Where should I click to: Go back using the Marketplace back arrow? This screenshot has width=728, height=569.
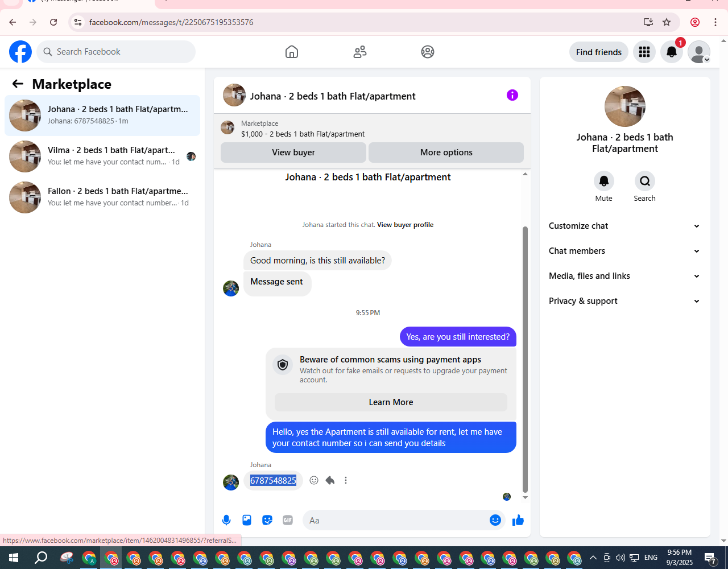pyautogui.click(x=18, y=84)
